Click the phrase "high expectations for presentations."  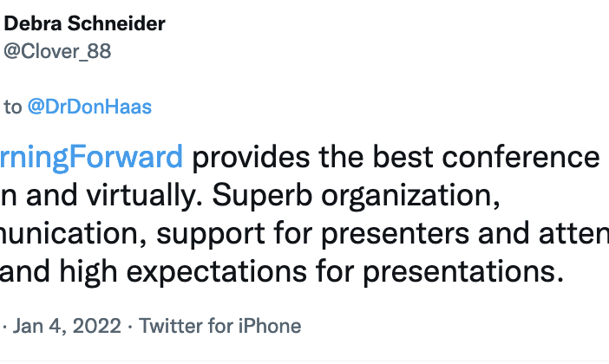[311, 272]
